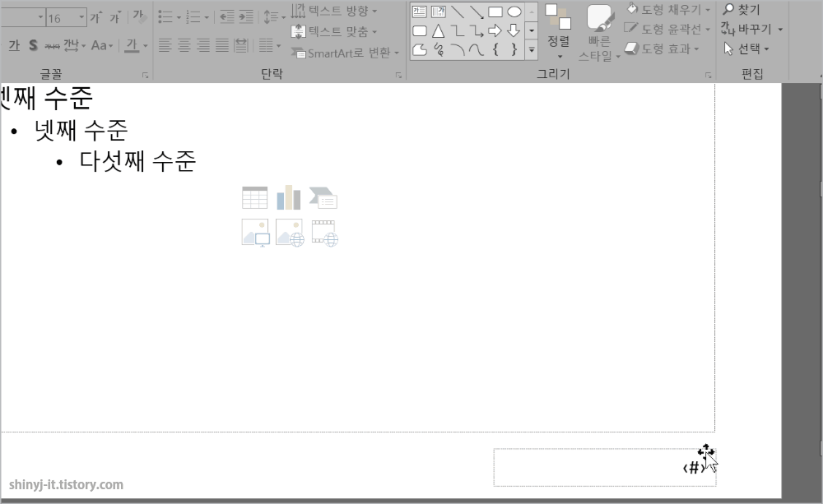The image size is (823, 504).
Task: Open the 글꼴 dialog launcher
Action: (x=146, y=76)
